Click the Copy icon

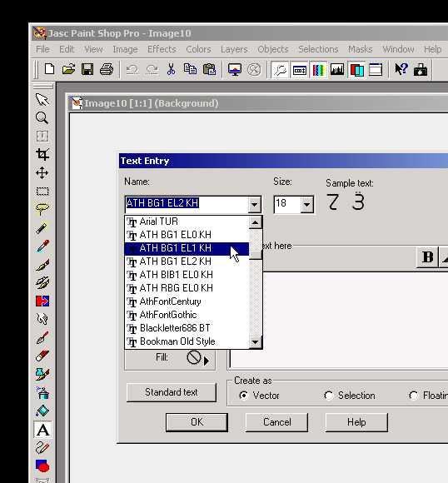[x=190, y=69]
